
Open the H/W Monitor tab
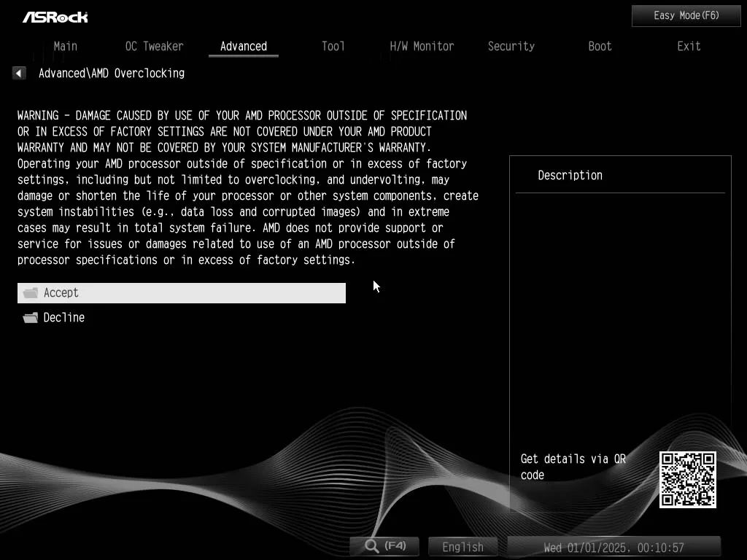click(x=422, y=46)
